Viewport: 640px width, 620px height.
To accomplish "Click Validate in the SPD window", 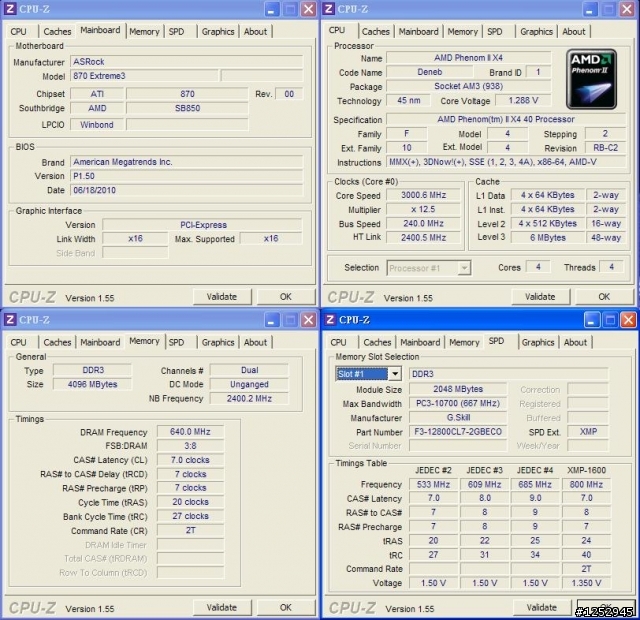I will pyautogui.click(x=542, y=607).
